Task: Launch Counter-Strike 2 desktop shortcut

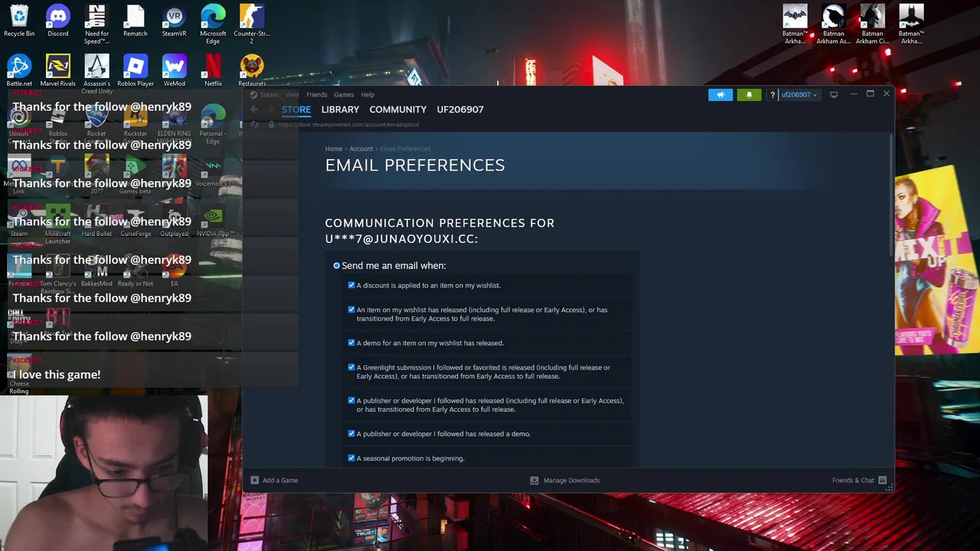Action: pos(252,24)
